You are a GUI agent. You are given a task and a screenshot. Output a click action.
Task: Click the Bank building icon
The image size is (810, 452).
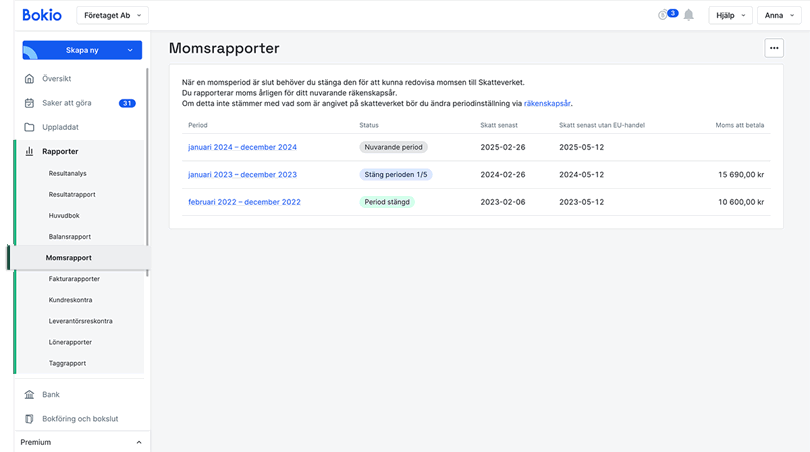tap(29, 395)
